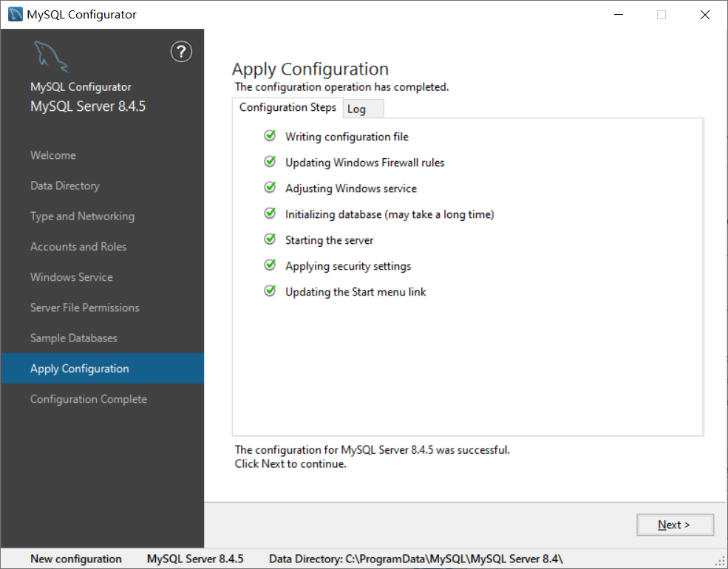Image resolution: width=728 pixels, height=569 pixels.
Task: Open Data Directory step in sidebar
Action: click(65, 185)
